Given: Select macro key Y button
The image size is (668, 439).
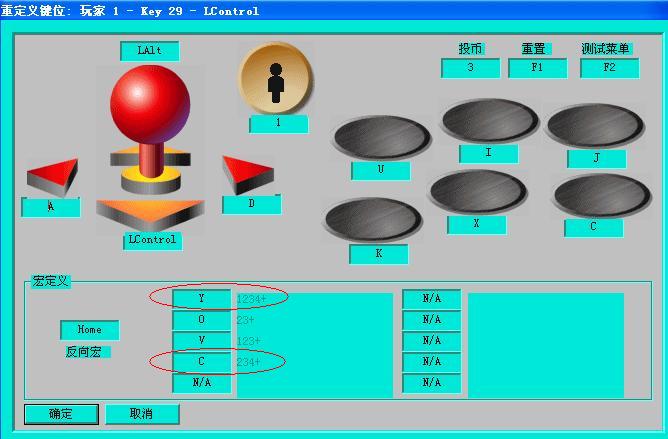Looking at the screenshot, I should [201, 298].
